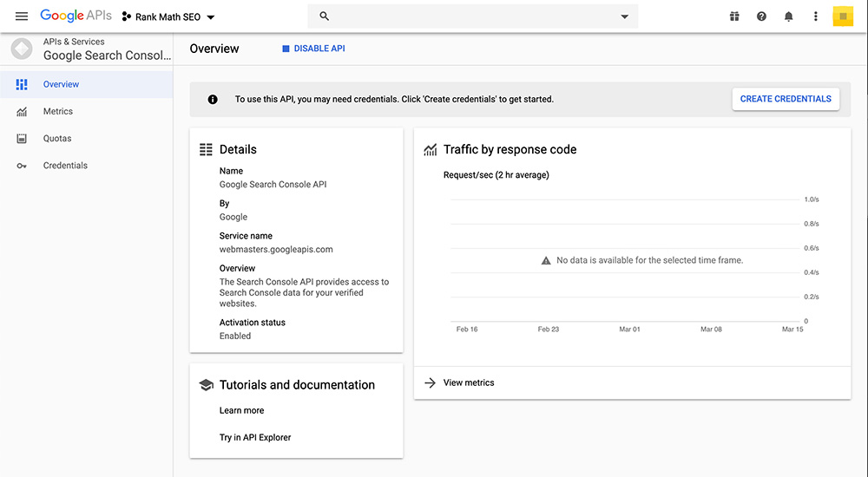Image resolution: width=868 pixels, height=477 pixels.
Task: Select Overview in the sidebar
Action: [61, 84]
